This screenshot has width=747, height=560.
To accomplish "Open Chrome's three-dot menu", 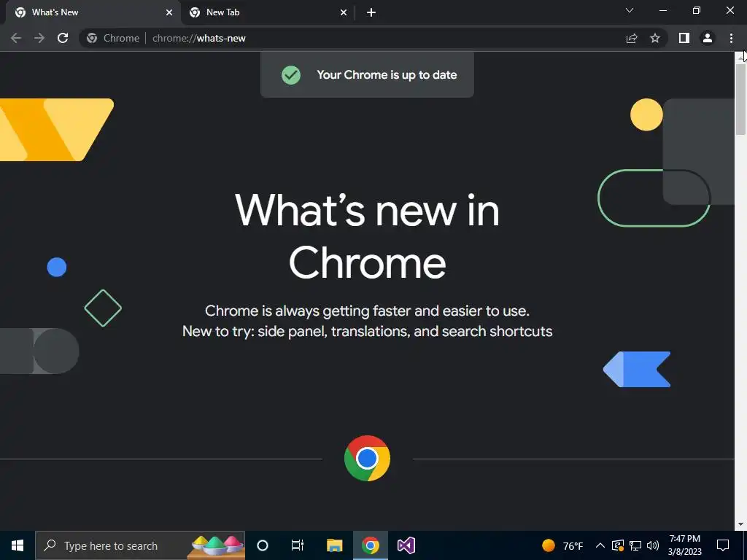I will tap(731, 38).
